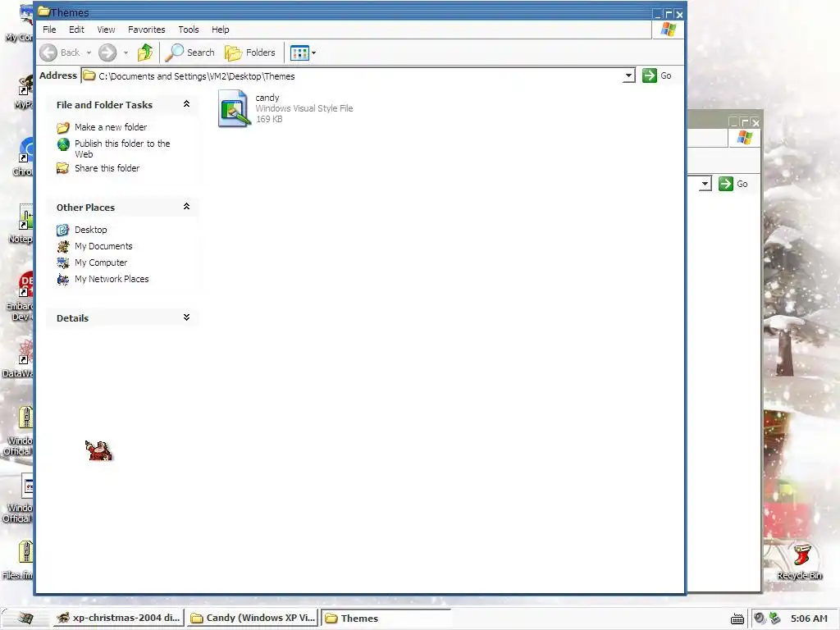Open the candy visual style file icon
This screenshot has width=840, height=630.
(x=234, y=108)
